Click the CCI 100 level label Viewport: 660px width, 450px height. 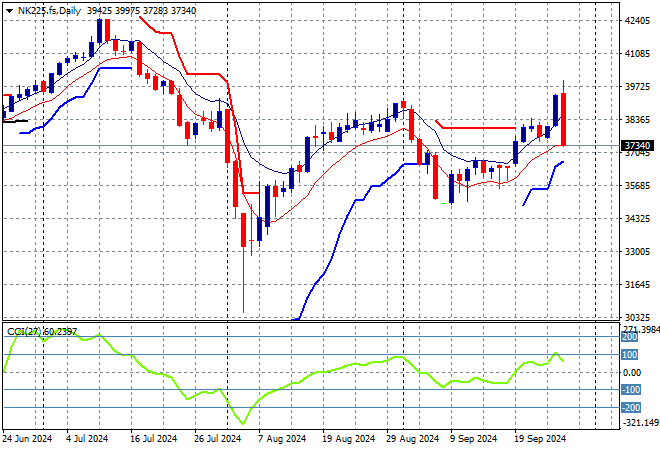pos(630,355)
